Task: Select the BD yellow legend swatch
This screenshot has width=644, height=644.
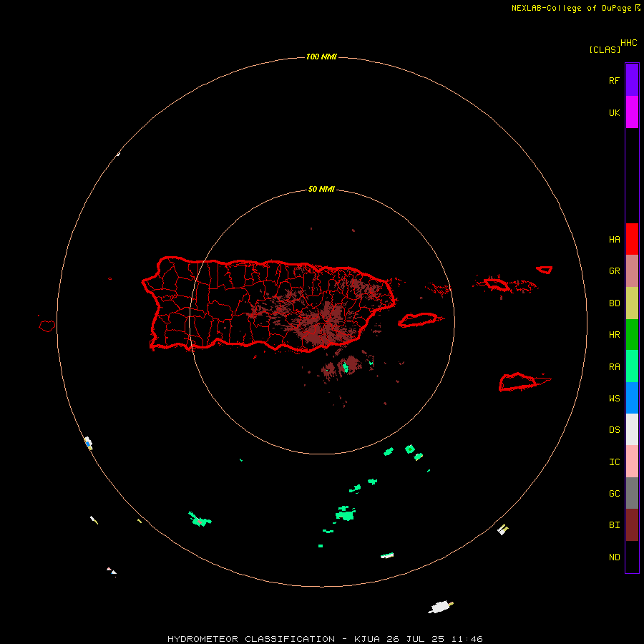Action: (x=632, y=303)
